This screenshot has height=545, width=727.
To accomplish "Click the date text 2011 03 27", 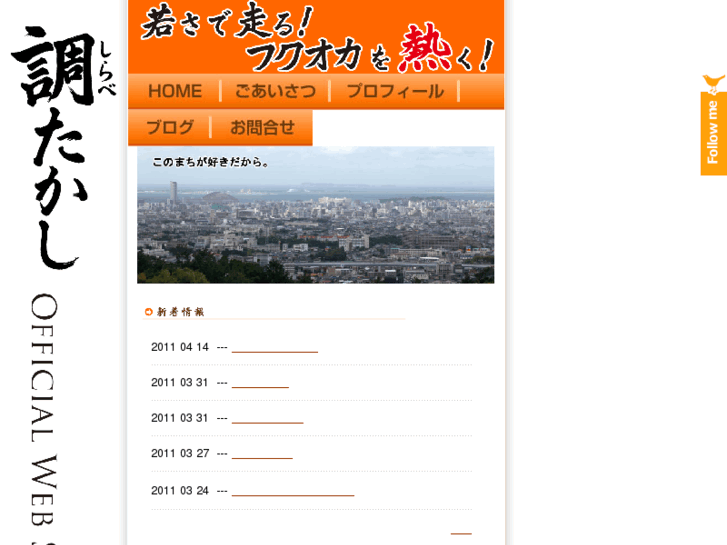I will pos(180,453).
